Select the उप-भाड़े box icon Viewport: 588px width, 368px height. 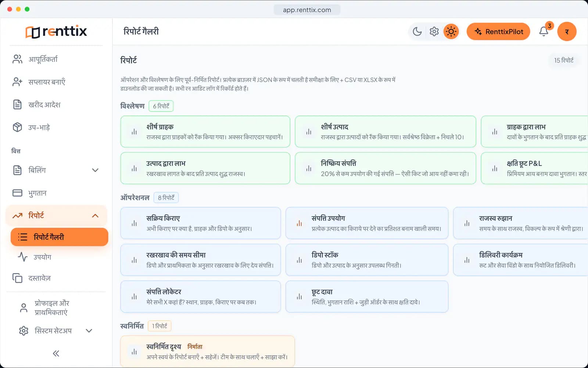17,127
